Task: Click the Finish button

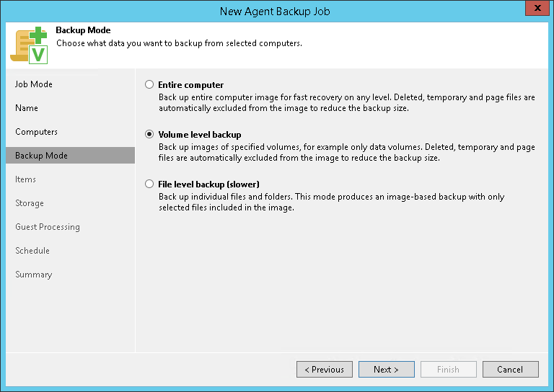Action: pos(448,370)
